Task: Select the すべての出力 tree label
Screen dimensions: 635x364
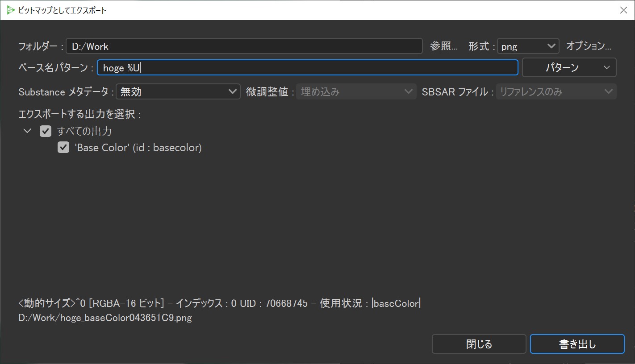Action: tap(84, 131)
